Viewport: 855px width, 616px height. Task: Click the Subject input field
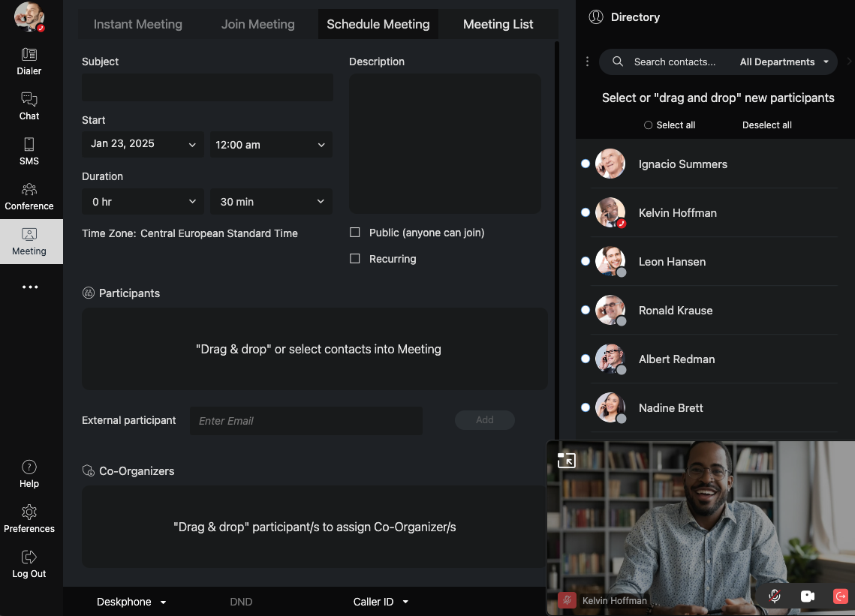207,87
